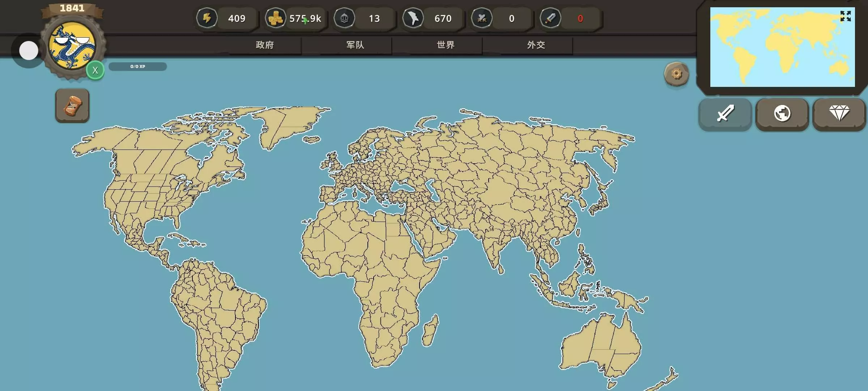This screenshot has height=391, width=868.
Task: Open the gear settings button
Action: click(x=676, y=74)
